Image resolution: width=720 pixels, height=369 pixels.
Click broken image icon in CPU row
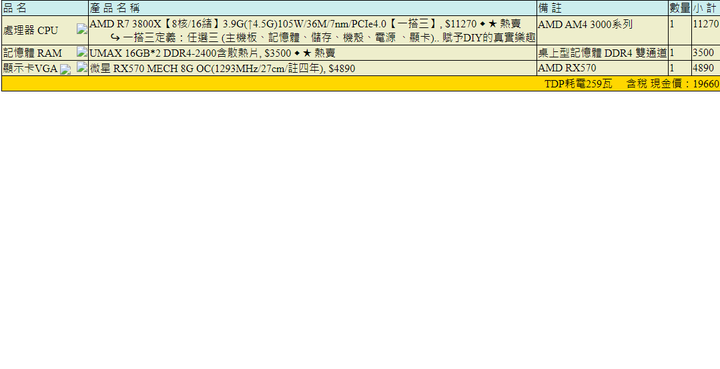pos(82,29)
